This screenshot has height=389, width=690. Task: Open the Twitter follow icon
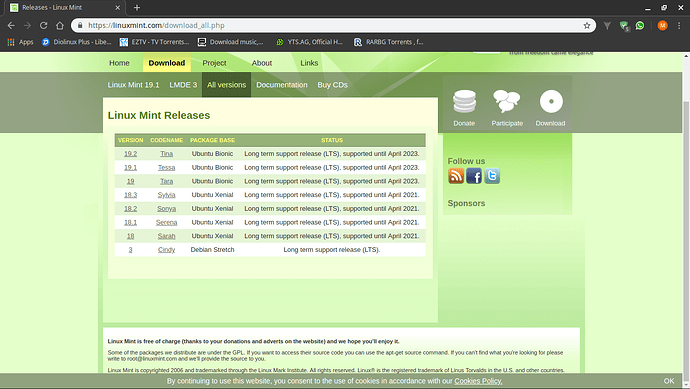492,176
